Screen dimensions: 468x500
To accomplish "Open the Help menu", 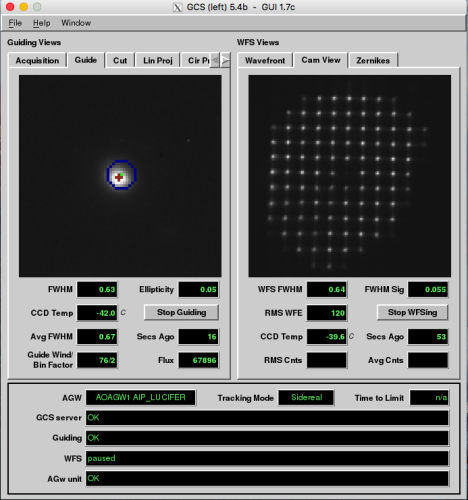I will (x=41, y=23).
